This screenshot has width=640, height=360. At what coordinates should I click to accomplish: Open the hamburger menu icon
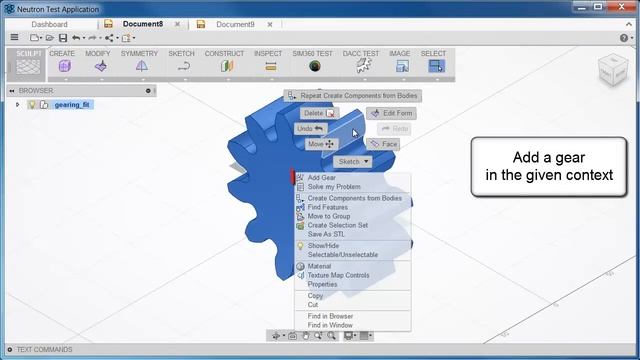[x=14, y=38]
